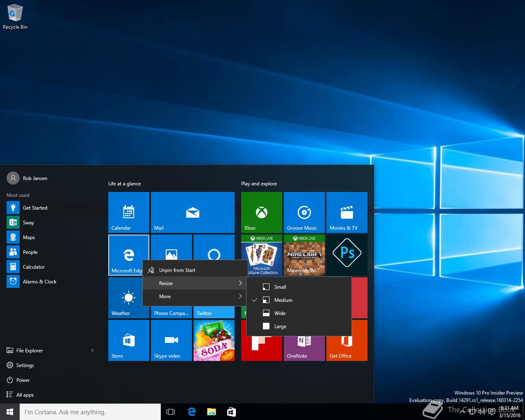The image size is (525, 420).
Task: Select Unpin from Start in context menu
Action: click(x=195, y=270)
